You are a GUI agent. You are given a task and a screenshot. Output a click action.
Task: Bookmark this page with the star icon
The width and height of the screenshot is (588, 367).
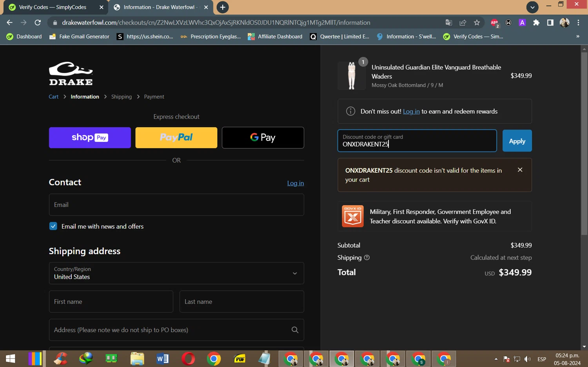tap(477, 23)
